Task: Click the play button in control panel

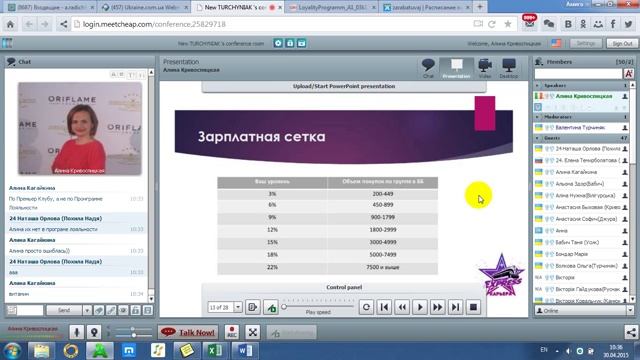Action: click(420, 307)
